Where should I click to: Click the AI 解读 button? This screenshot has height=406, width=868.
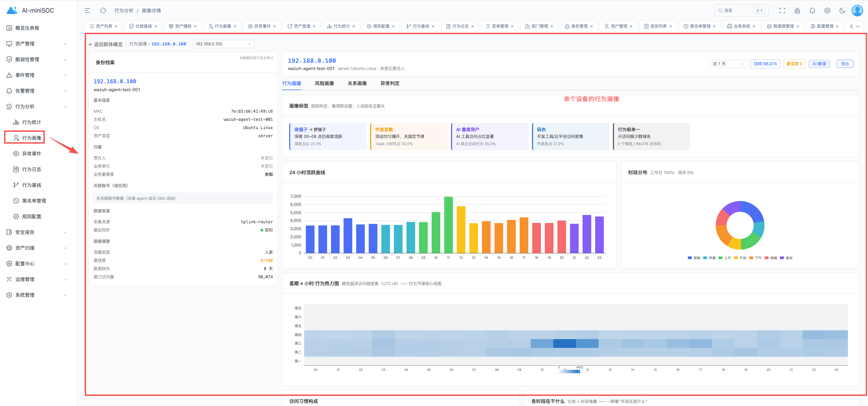[x=819, y=64]
